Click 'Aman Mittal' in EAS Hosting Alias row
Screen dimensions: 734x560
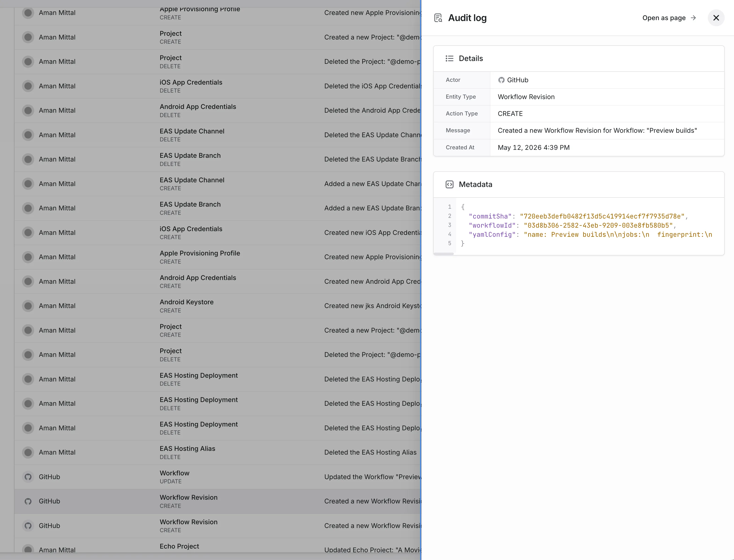pos(57,452)
